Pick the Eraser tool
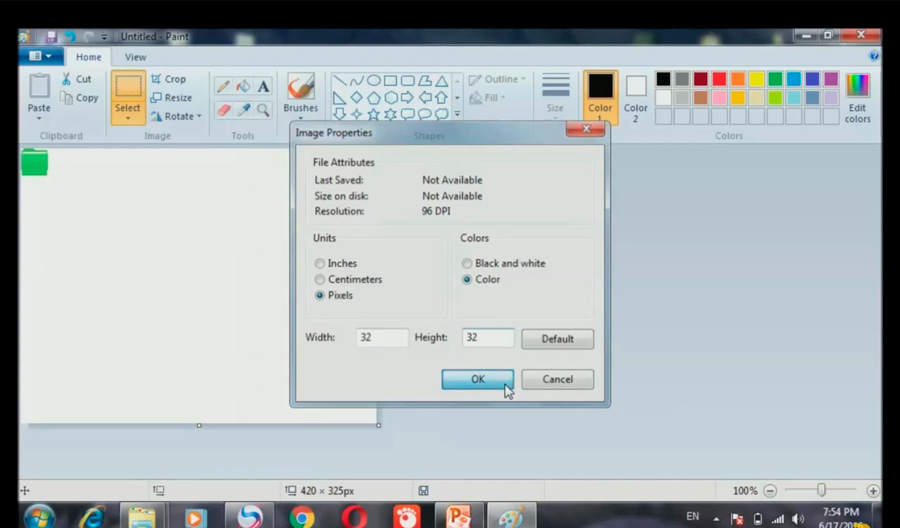The image size is (900, 528). (x=223, y=110)
